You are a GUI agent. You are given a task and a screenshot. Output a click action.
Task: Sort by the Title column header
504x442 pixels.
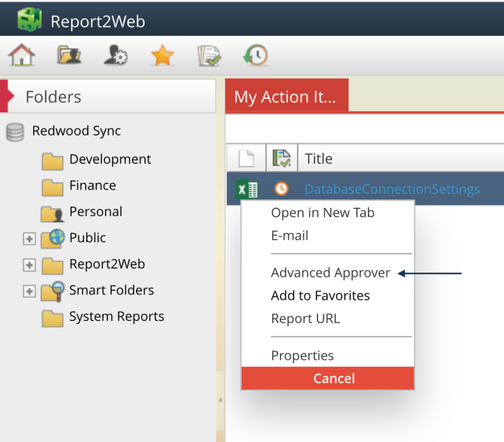pyautogui.click(x=319, y=159)
